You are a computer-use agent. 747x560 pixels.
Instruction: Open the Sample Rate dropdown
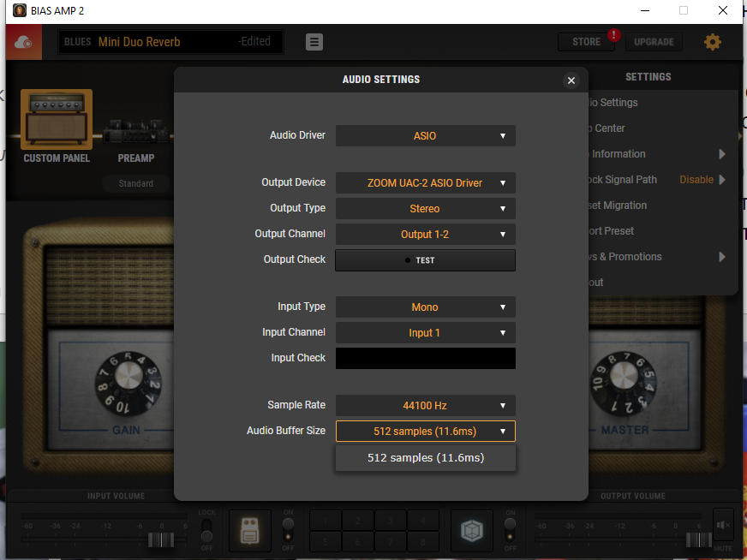pyautogui.click(x=426, y=406)
